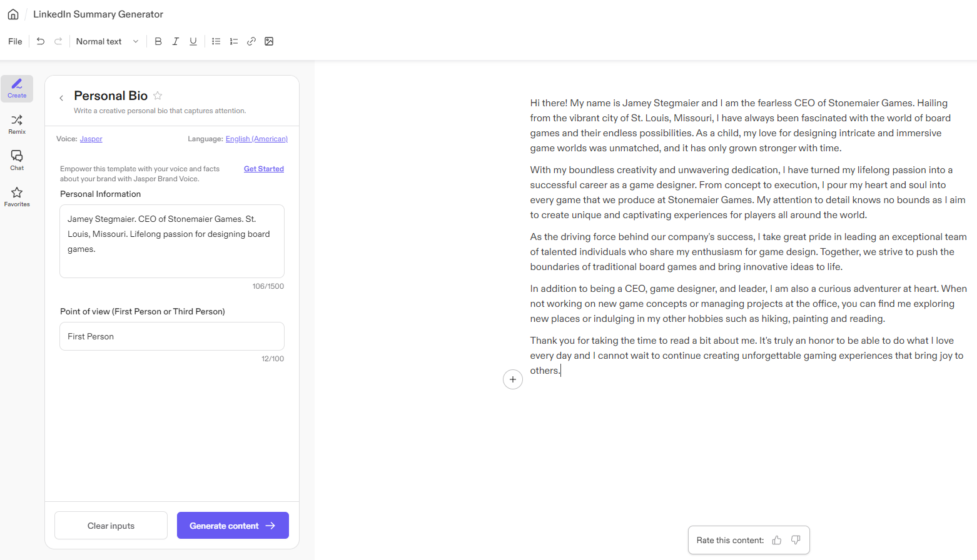
Task: Open the plus menu beside the paragraph
Action: tap(513, 379)
